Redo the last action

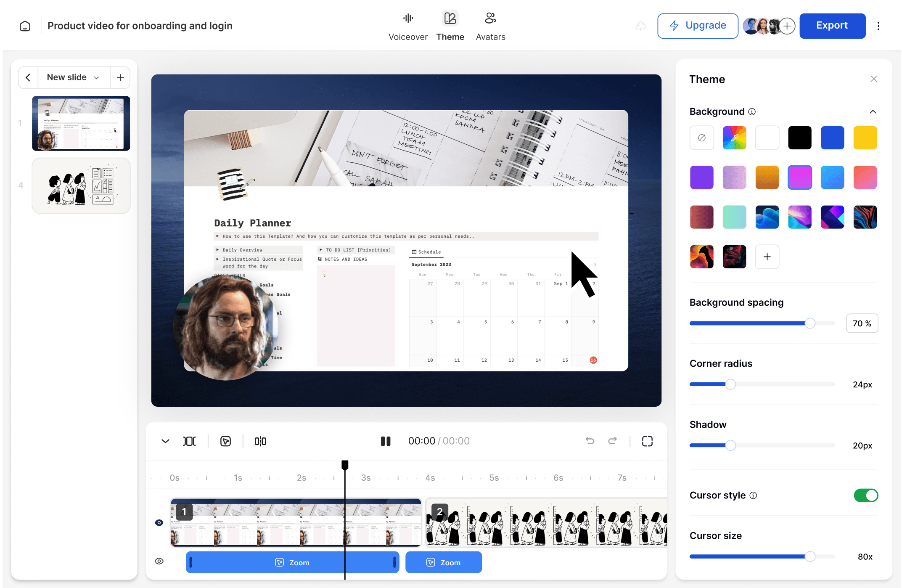[613, 441]
